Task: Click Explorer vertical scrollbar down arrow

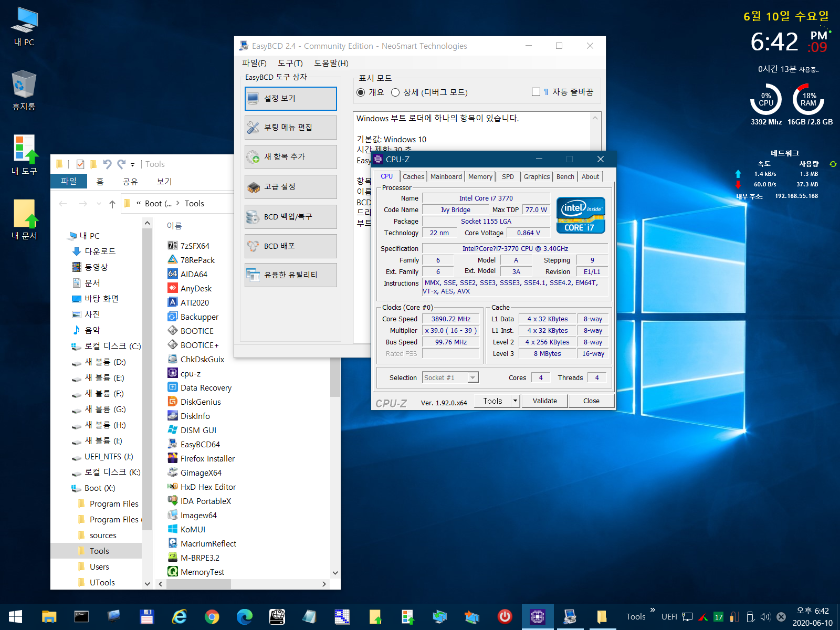Action: [x=335, y=573]
